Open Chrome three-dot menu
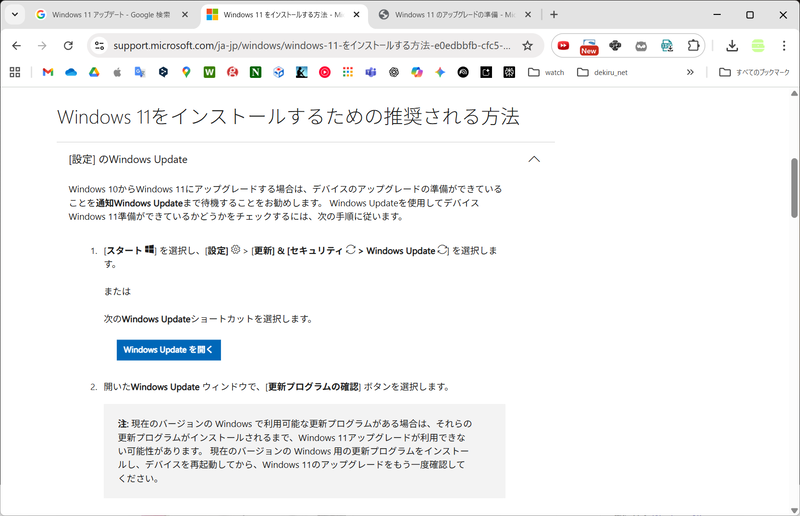This screenshot has height=516, width=800. 784,46
